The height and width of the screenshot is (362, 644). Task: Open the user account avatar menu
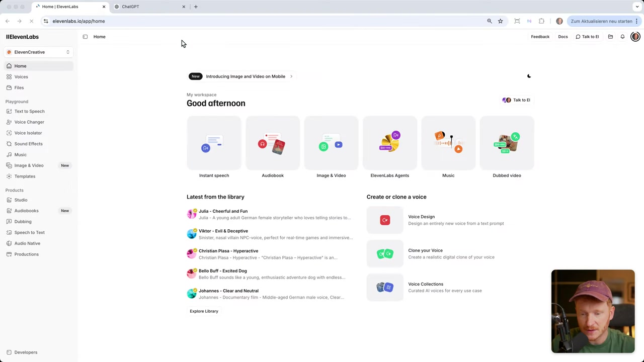click(635, 37)
